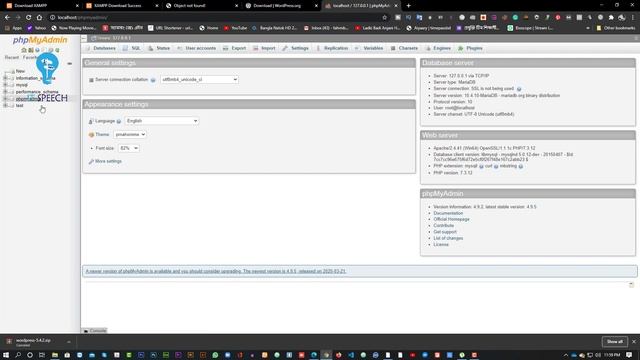
Task: Open the Replication tab
Action: (x=332, y=48)
